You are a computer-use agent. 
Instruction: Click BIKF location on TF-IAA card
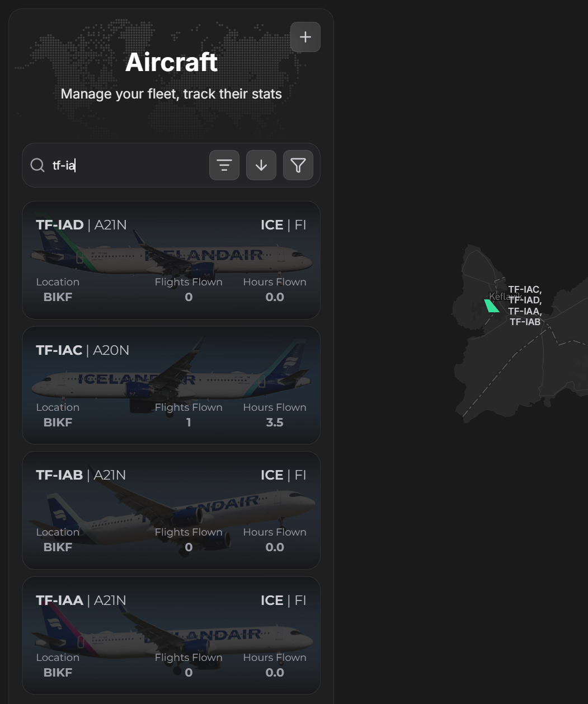point(58,673)
